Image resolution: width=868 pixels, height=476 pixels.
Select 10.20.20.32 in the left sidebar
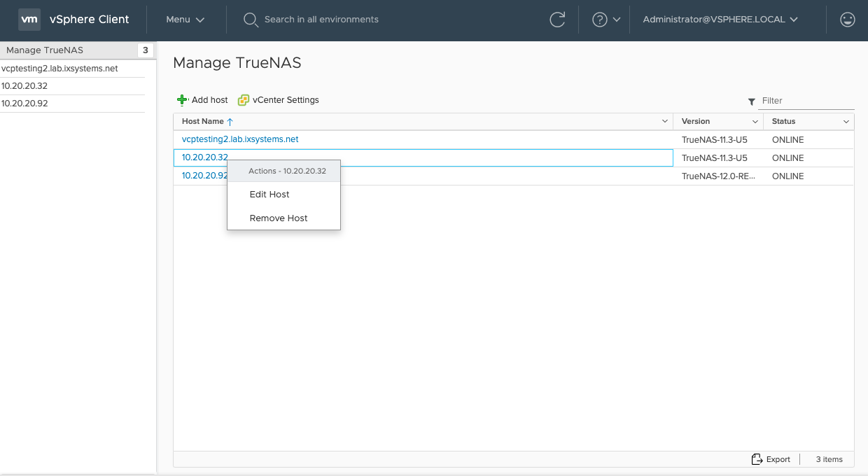coord(24,86)
